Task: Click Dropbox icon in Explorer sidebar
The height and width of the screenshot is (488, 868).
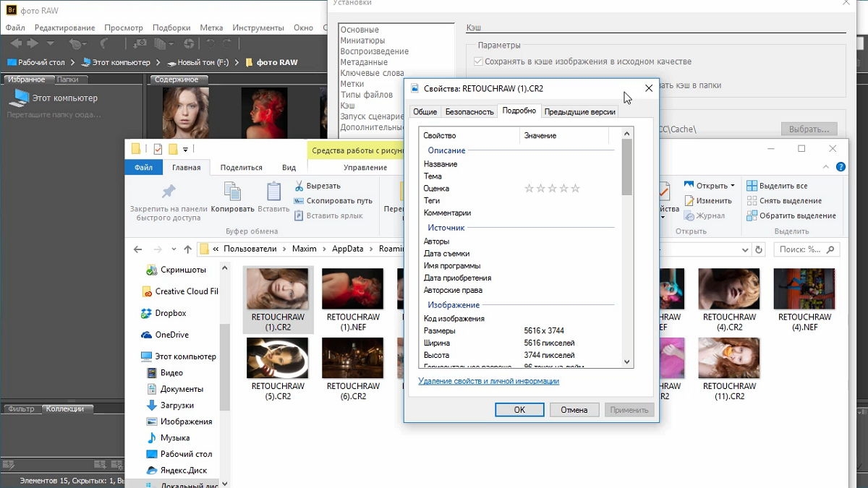Action: (x=148, y=313)
